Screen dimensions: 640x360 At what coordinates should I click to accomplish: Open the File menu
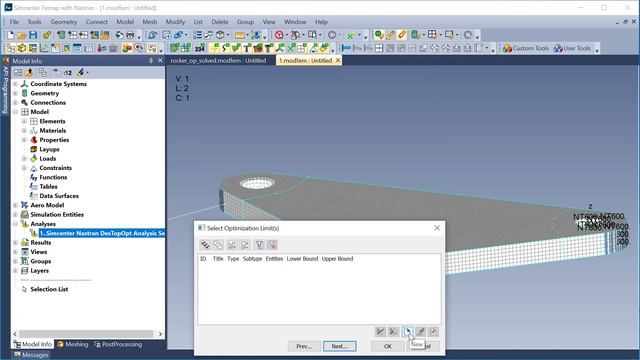pyautogui.click(x=14, y=22)
